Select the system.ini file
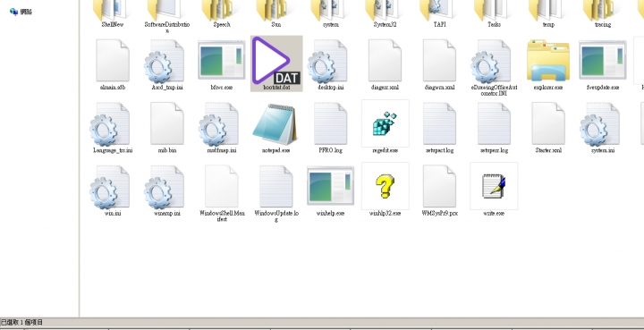Image resolution: width=644 pixels, height=330 pixels. (x=600, y=124)
